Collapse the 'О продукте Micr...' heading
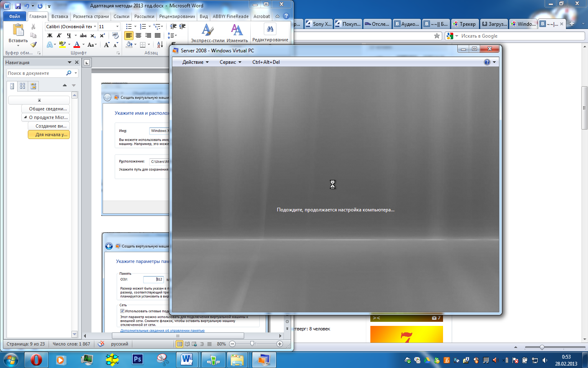This screenshot has width=588, height=368. coord(25,117)
